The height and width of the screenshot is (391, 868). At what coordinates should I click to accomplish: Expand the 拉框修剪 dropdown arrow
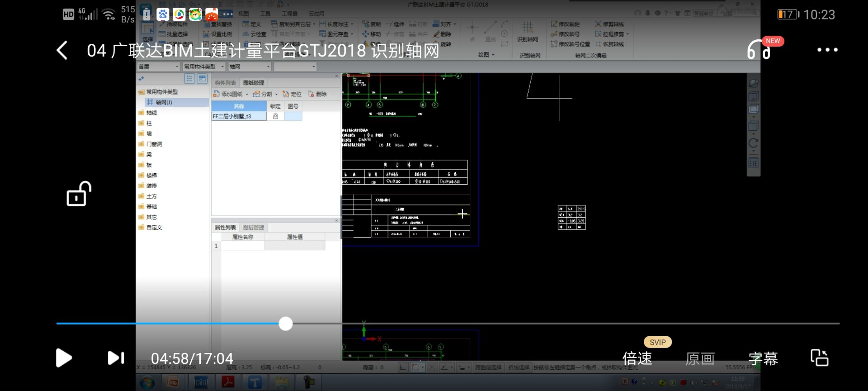[627, 34]
